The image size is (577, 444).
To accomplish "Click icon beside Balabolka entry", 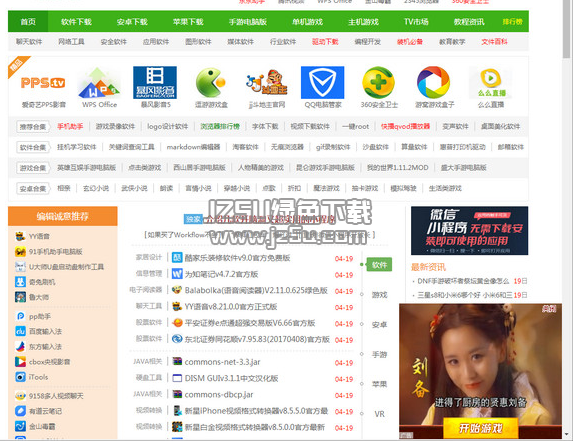I will coord(177,290).
